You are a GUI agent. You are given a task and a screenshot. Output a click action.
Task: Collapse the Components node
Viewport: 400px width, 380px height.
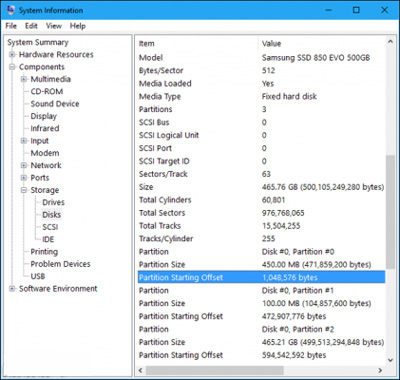[12, 67]
